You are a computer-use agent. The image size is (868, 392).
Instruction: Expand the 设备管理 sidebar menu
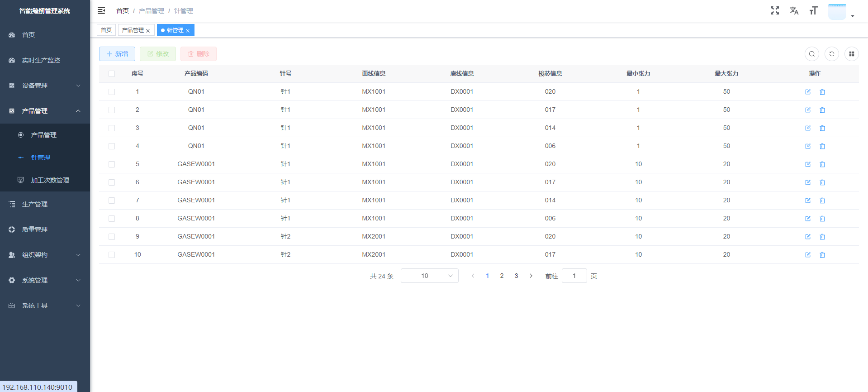click(45, 86)
